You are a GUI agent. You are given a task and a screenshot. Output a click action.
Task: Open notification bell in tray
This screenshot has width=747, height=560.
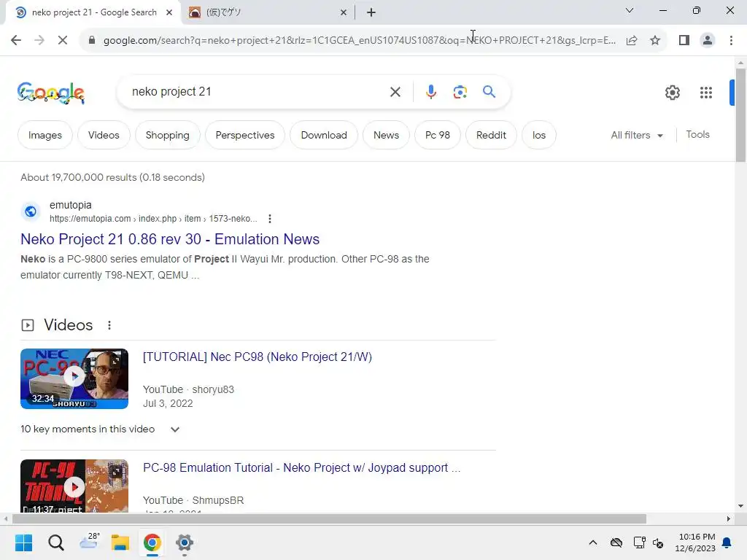coord(727,542)
